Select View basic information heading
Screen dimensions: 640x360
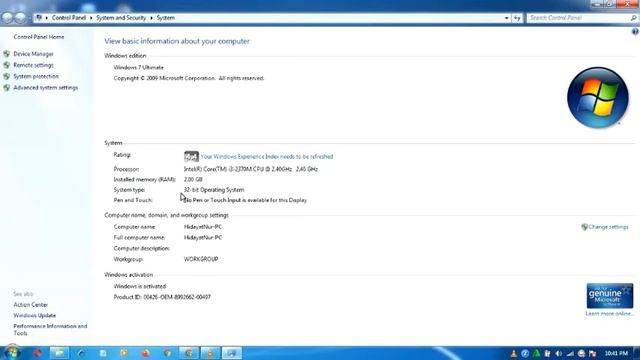click(177, 41)
